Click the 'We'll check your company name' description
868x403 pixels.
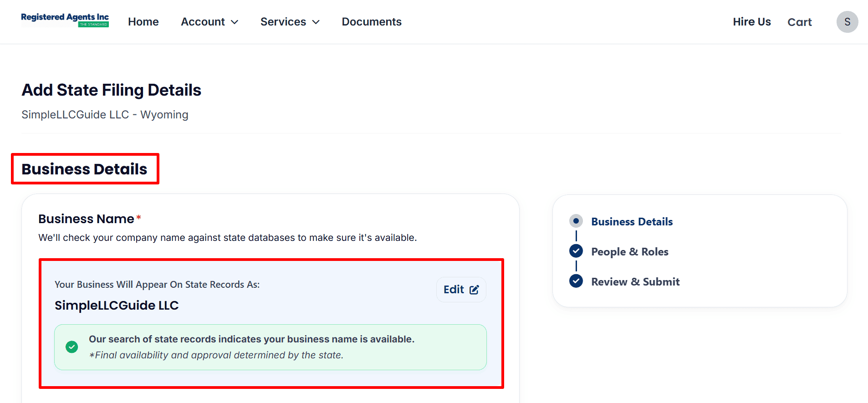coord(228,238)
